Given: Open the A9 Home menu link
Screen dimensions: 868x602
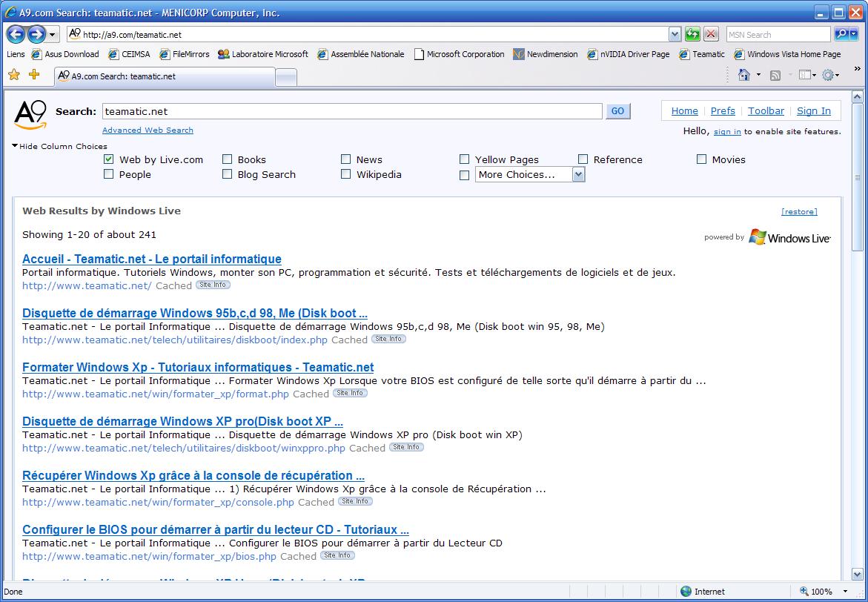Looking at the screenshot, I should (684, 110).
